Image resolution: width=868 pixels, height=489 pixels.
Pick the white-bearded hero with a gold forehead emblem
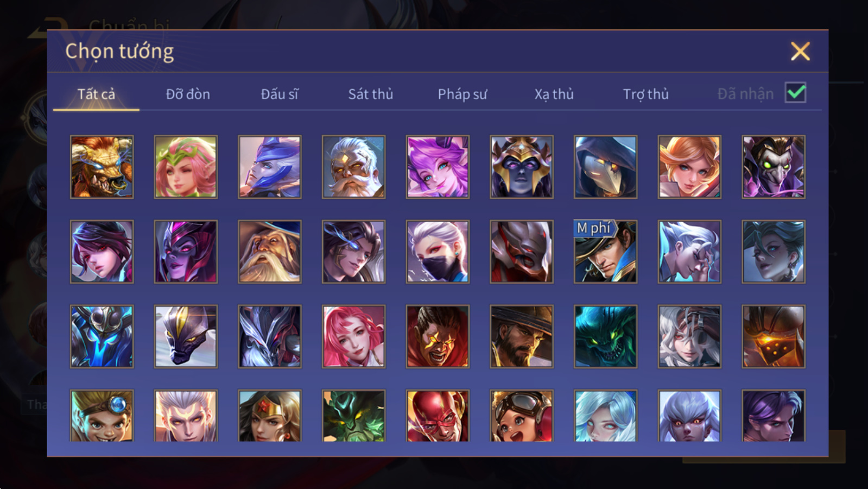click(x=353, y=167)
